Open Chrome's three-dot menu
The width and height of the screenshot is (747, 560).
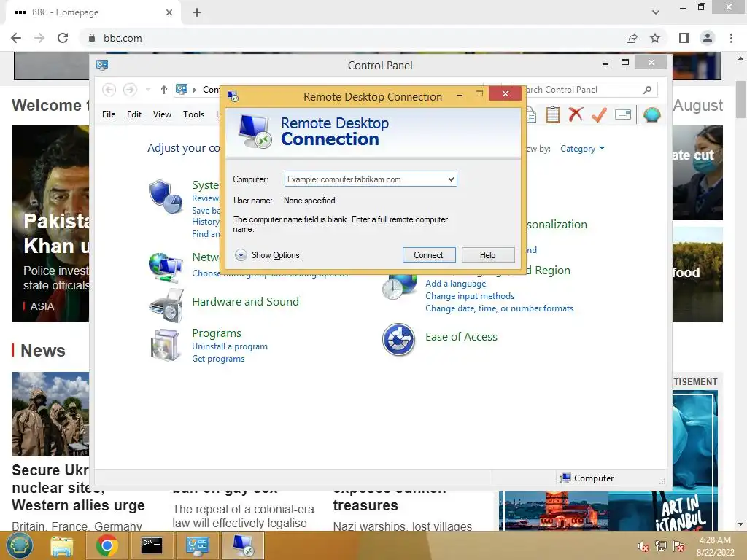(x=731, y=38)
